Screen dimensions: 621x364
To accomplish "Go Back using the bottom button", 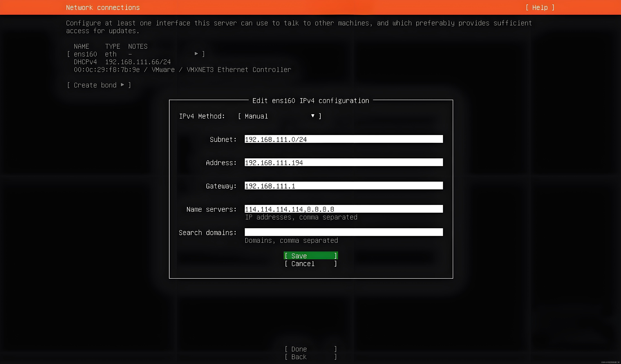I will (x=310, y=357).
